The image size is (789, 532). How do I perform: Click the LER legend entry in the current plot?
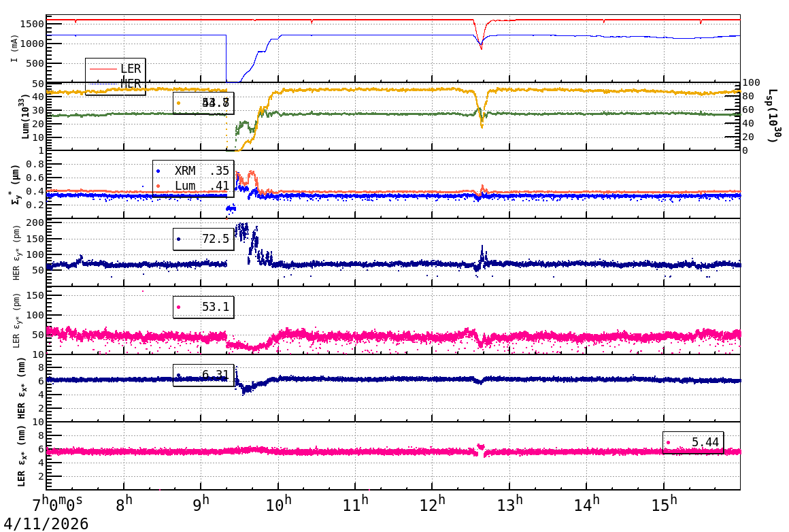click(x=115, y=69)
